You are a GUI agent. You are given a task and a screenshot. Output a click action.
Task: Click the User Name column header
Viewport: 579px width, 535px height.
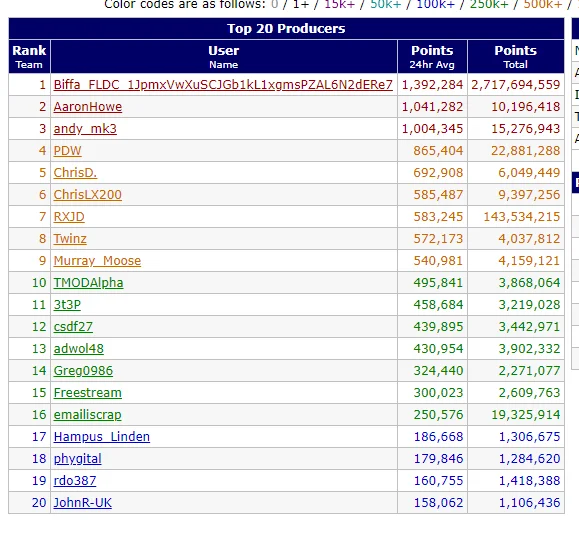click(x=224, y=56)
